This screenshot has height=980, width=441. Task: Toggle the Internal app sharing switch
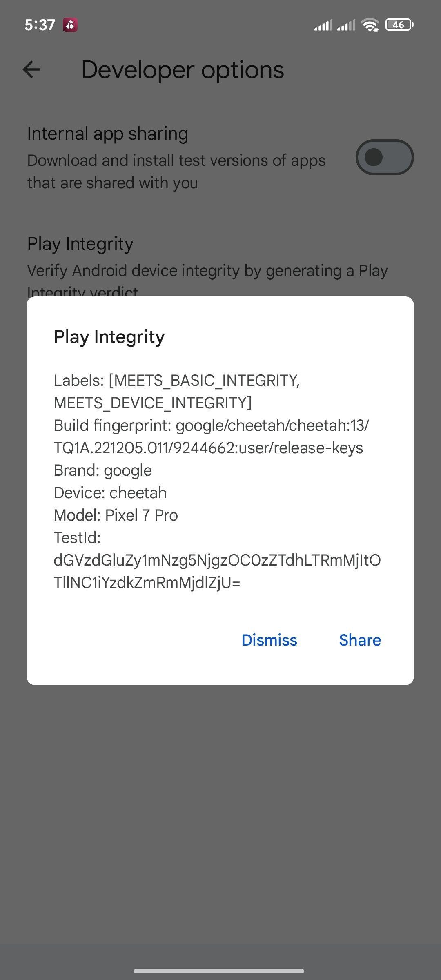[x=385, y=157]
